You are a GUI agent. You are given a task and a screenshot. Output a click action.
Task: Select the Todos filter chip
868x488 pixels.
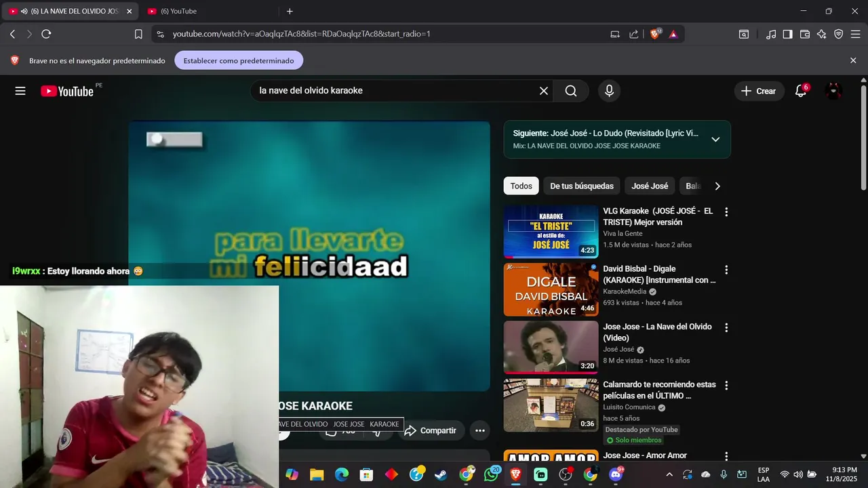pos(521,186)
